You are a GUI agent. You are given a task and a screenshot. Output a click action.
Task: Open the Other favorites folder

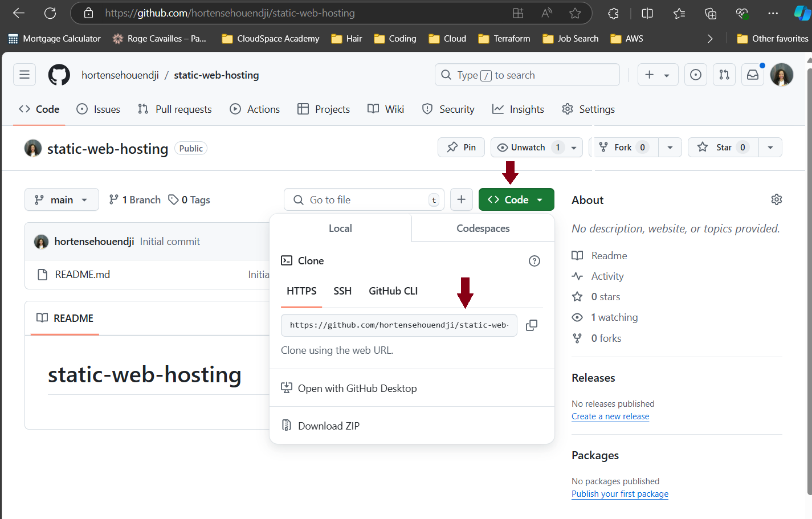point(773,39)
